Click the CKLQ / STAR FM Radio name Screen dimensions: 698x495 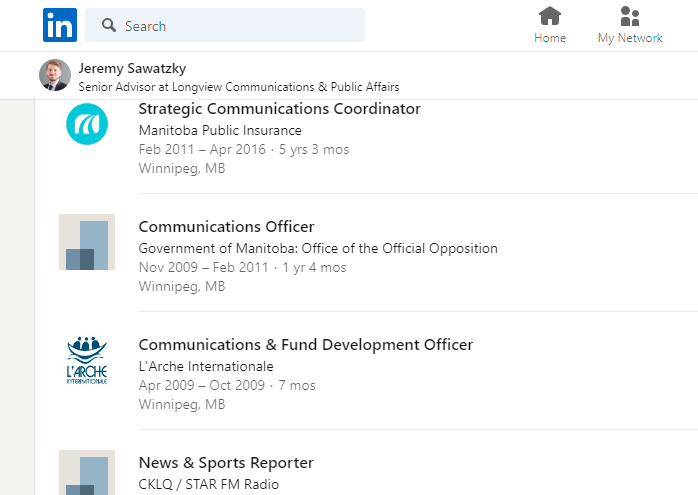tap(209, 484)
